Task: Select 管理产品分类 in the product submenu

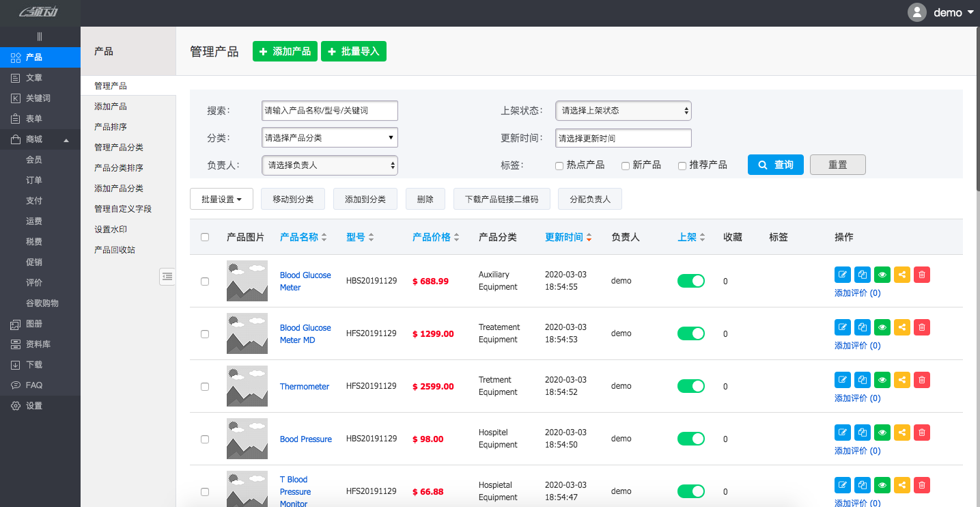Action: (x=121, y=147)
